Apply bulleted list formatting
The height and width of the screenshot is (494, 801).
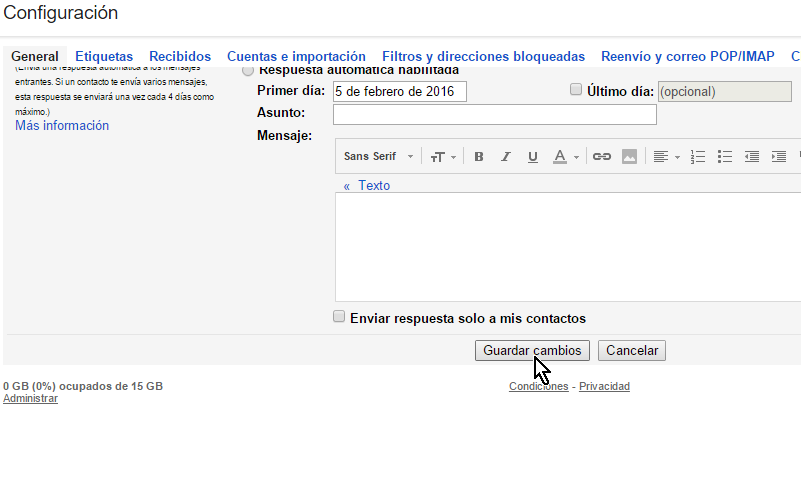(724, 157)
